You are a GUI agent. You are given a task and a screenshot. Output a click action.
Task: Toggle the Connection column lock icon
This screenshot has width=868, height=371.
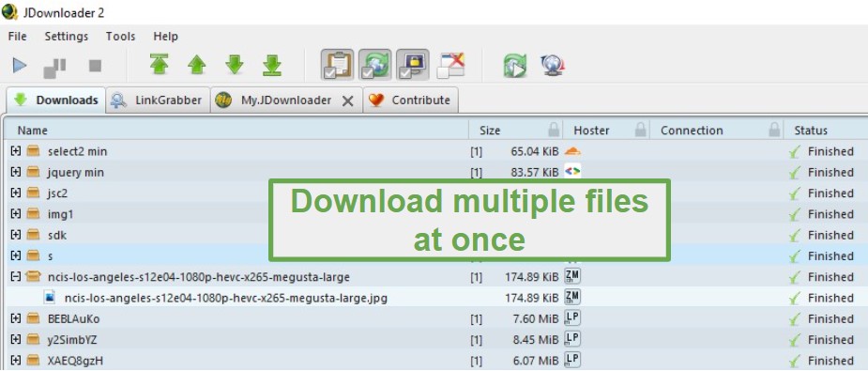tap(775, 131)
